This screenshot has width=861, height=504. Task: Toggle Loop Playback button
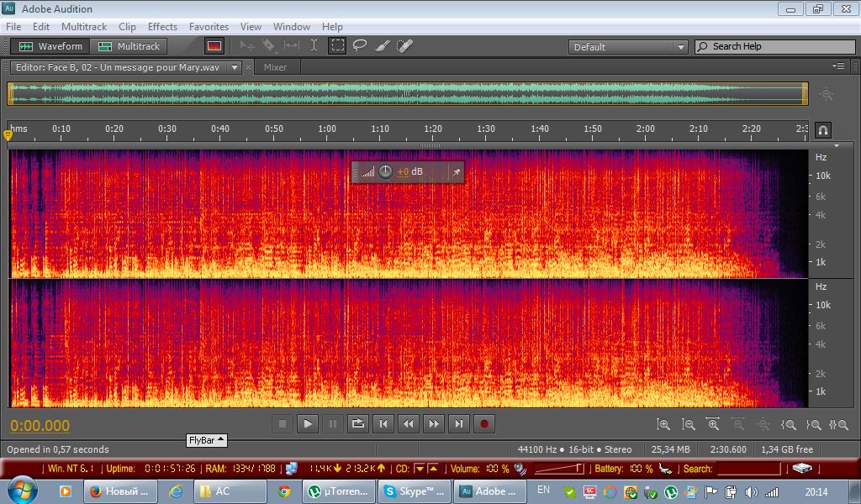358,424
